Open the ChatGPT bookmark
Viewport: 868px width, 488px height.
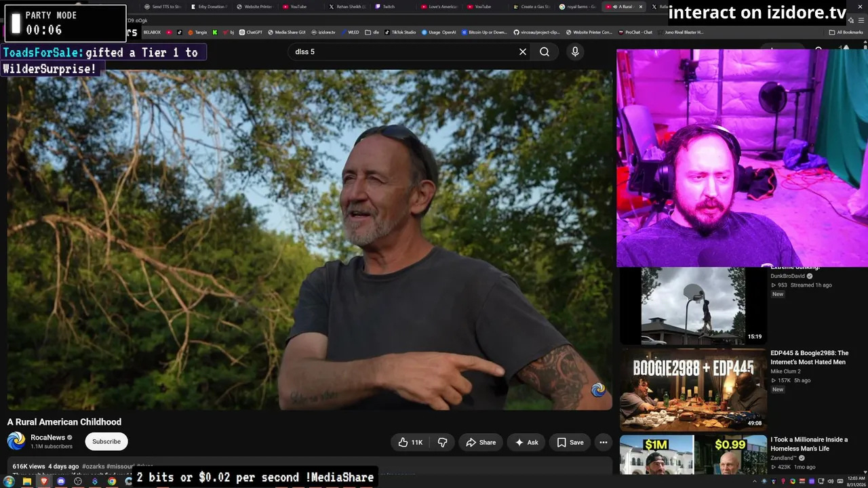click(251, 32)
